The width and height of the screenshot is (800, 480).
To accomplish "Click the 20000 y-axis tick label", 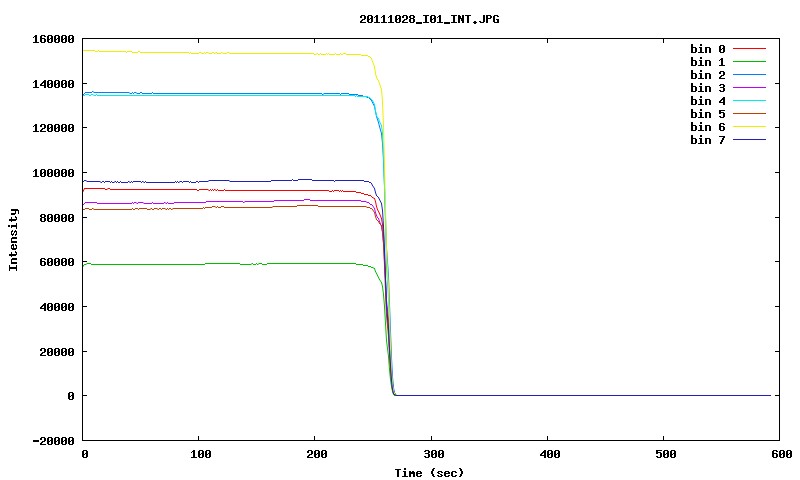I will 57,352.
